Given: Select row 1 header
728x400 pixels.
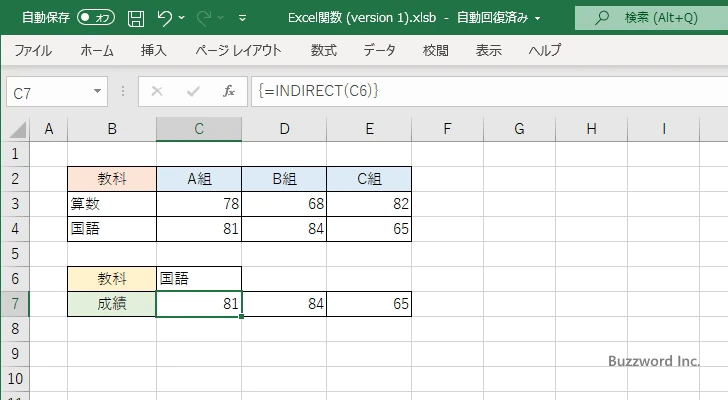Looking at the screenshot, I should [x=15, y=154].
